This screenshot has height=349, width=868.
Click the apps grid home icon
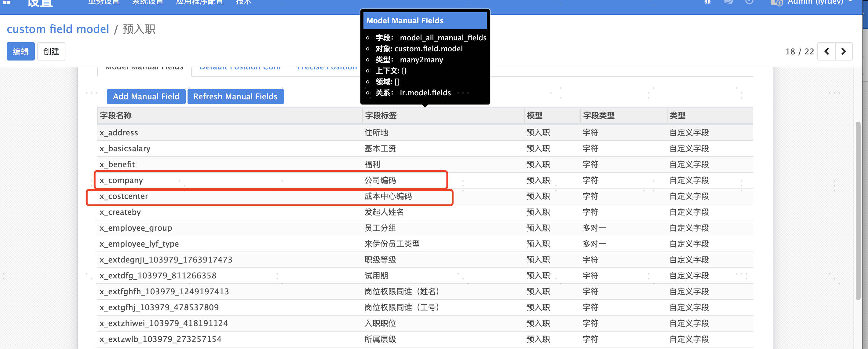click(x=7, y=2)
